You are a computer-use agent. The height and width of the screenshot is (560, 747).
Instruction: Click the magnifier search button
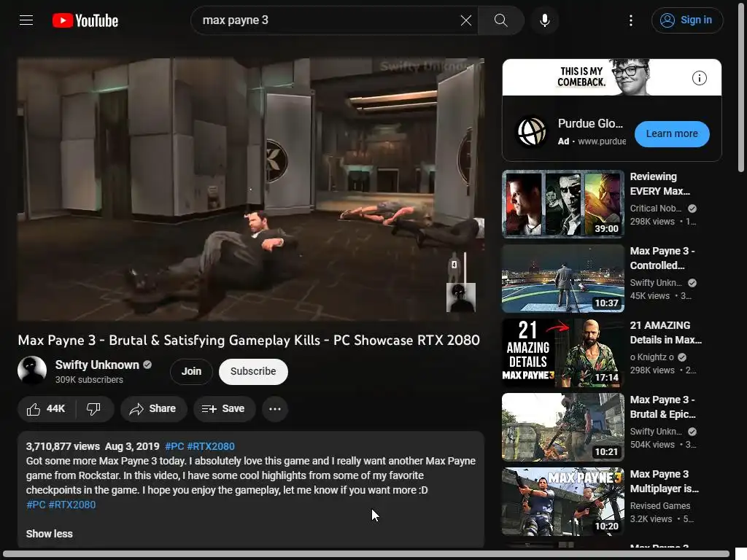pos(500,20)
